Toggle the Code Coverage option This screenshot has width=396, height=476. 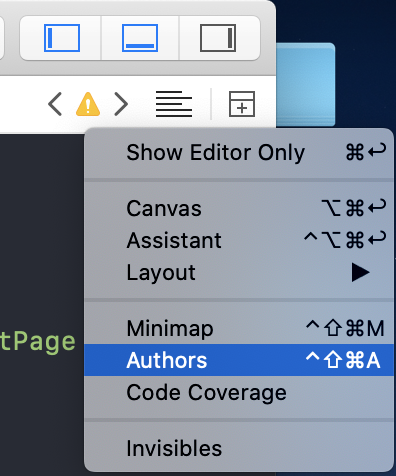[x=239, y=392]
